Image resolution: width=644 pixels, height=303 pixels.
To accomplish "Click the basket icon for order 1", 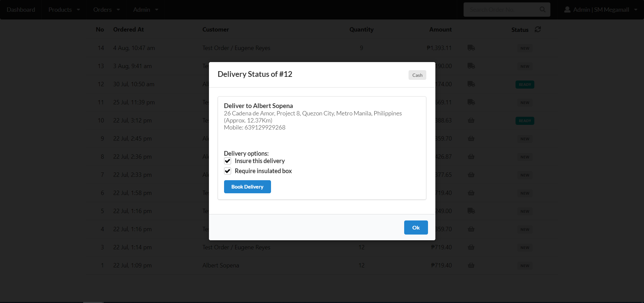I will pos(471,265).
